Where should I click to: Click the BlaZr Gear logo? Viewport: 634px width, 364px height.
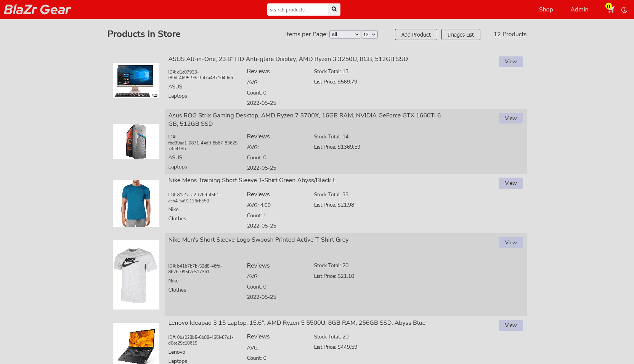point(37,10)
